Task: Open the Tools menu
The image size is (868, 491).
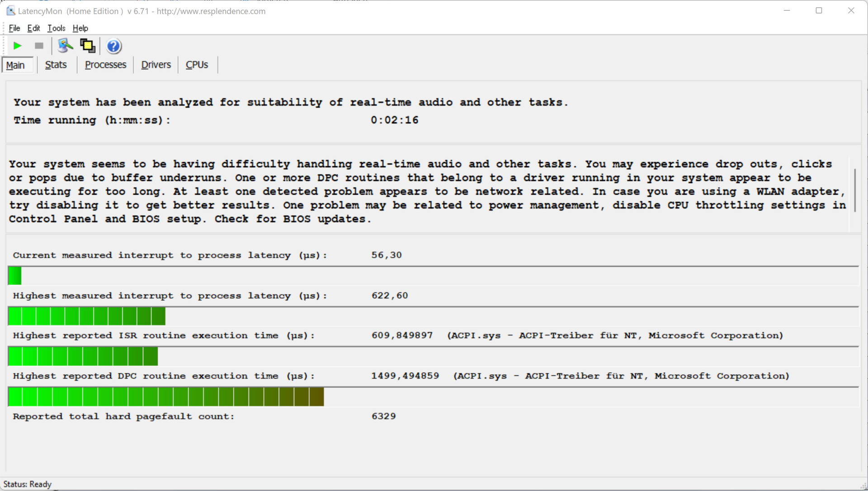Action: pyautogui.click(x=57, y=28)
